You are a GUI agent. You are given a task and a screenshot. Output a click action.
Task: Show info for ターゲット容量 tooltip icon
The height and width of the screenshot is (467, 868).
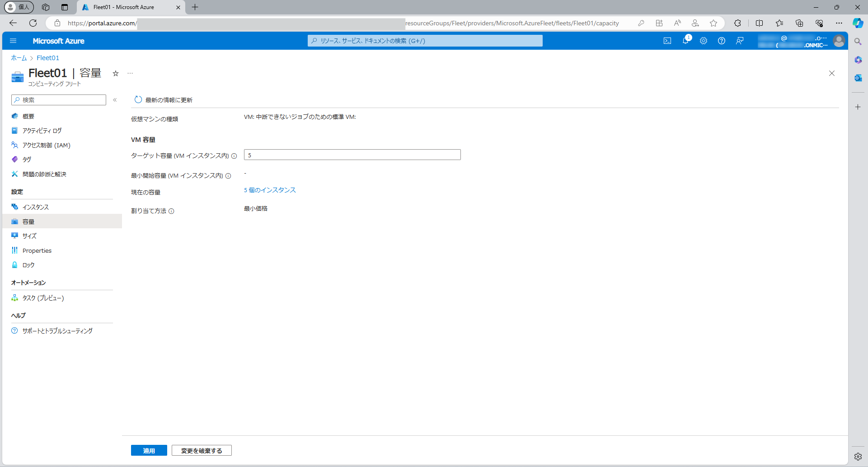coord(234,156)
